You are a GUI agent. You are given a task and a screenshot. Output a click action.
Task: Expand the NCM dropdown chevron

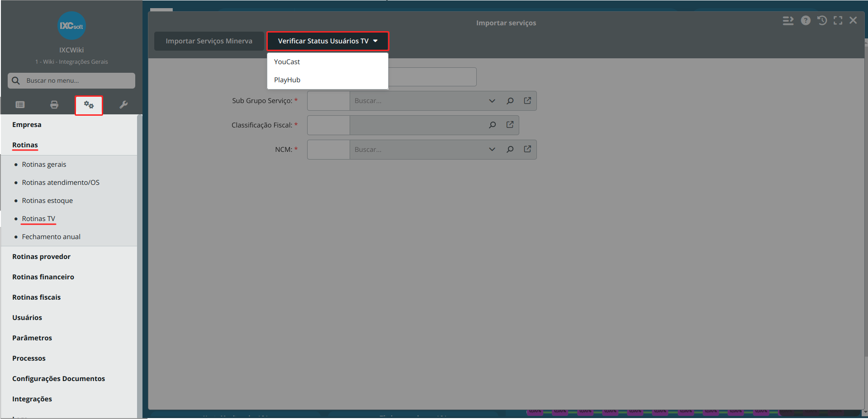tap(492, 150)
